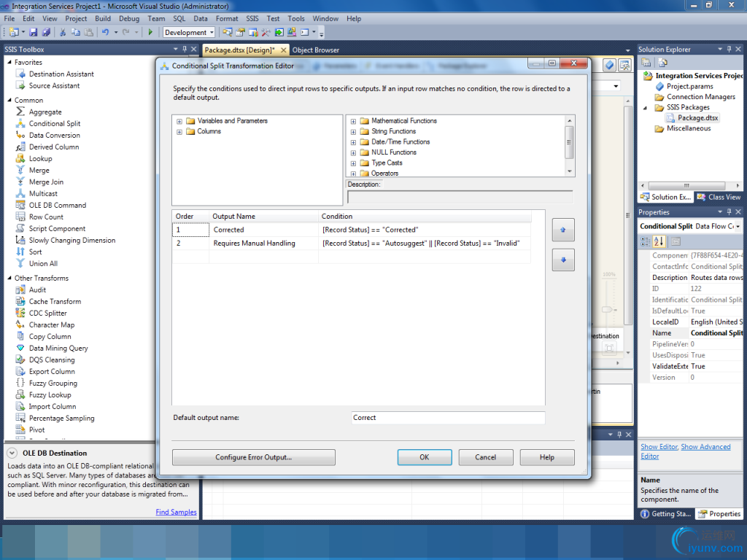Open Solution Explorer from its toolbar icon

coord(228,32)
